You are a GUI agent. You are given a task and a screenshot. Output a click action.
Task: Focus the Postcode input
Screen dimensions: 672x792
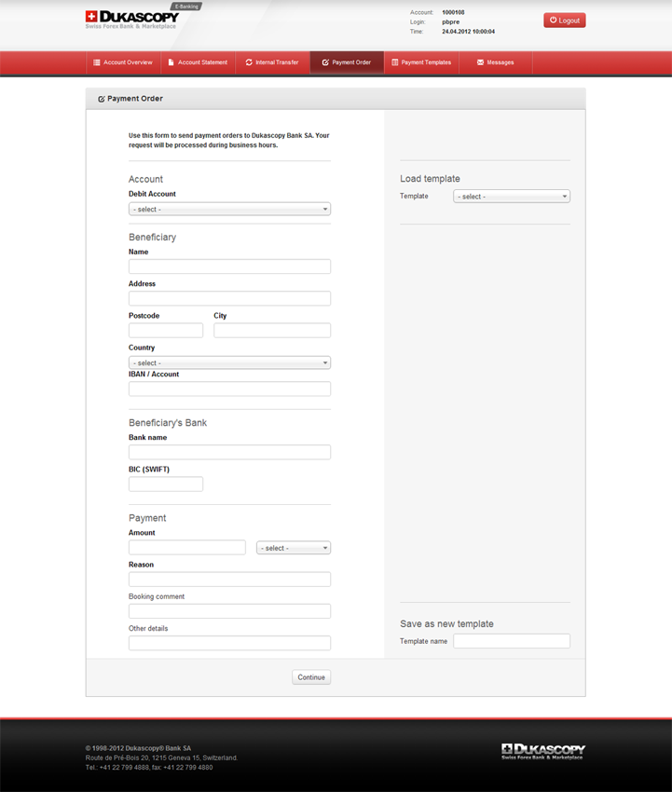pyautogui.click(x=166, y=331)
